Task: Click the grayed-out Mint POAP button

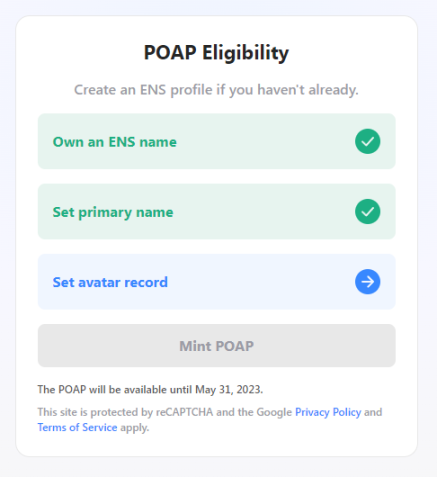Action: [x=217, y=346]
